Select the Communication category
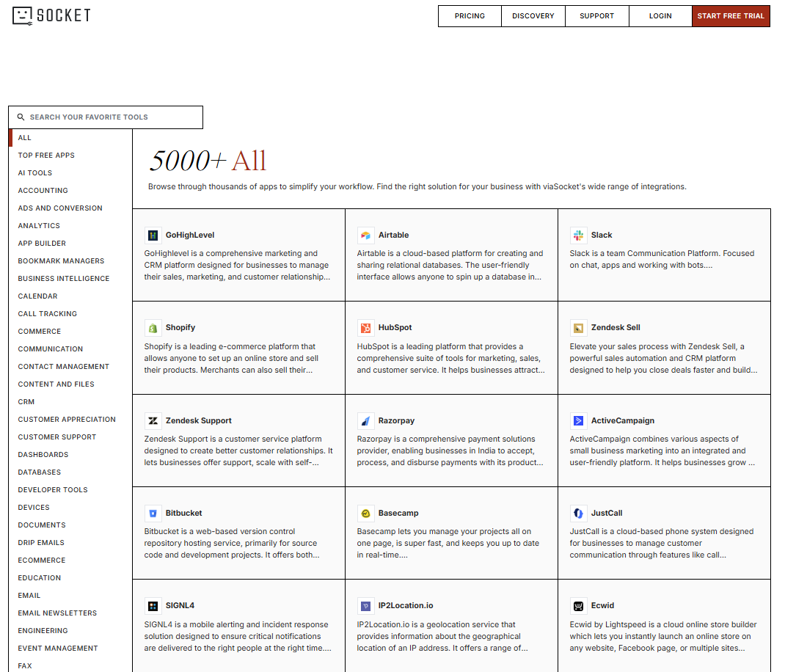The height and width of the screenshot is (672, 785). [x=70, y=349]
